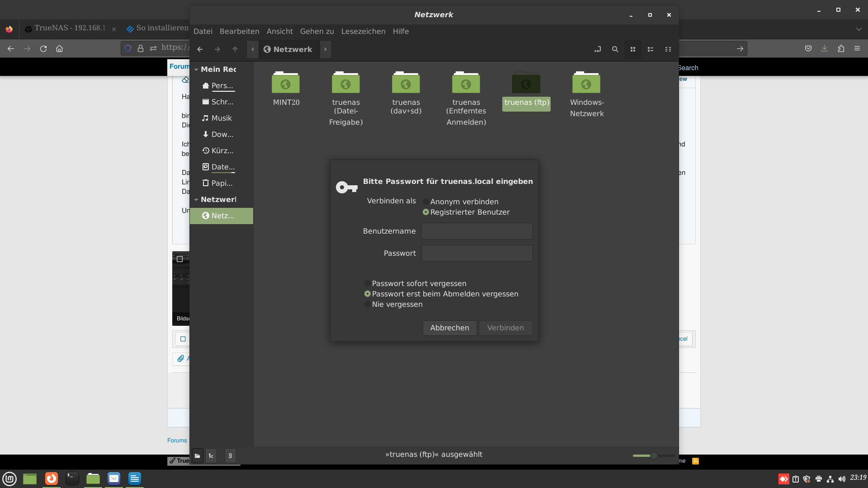Show tree view sidebar in status bar
The width and height of the screenshot is (868, 488).
click(211, 455)
